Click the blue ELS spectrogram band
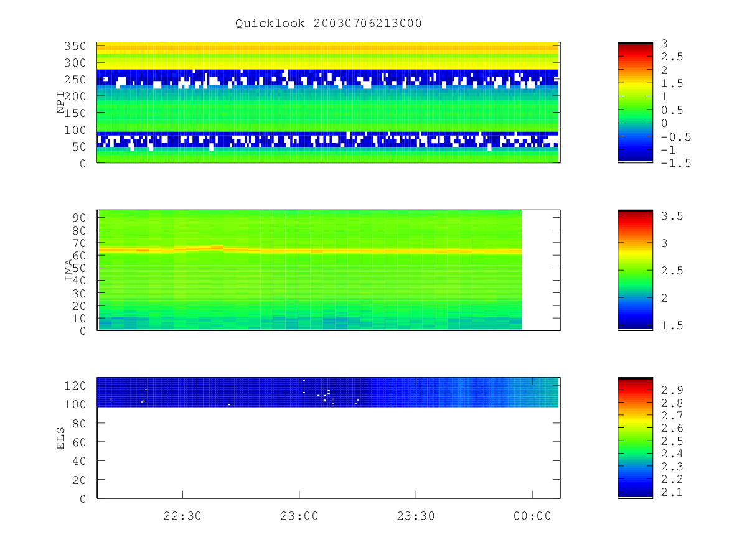 coord(328,392)
